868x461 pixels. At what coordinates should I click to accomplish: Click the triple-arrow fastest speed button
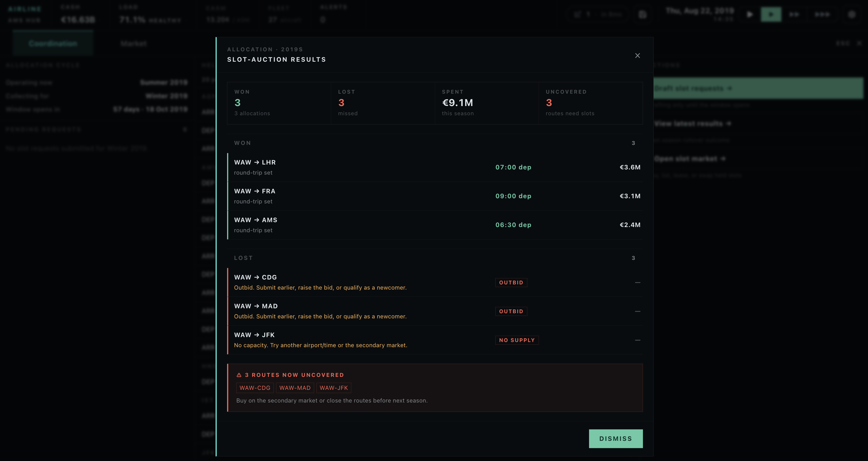point(822,14)
